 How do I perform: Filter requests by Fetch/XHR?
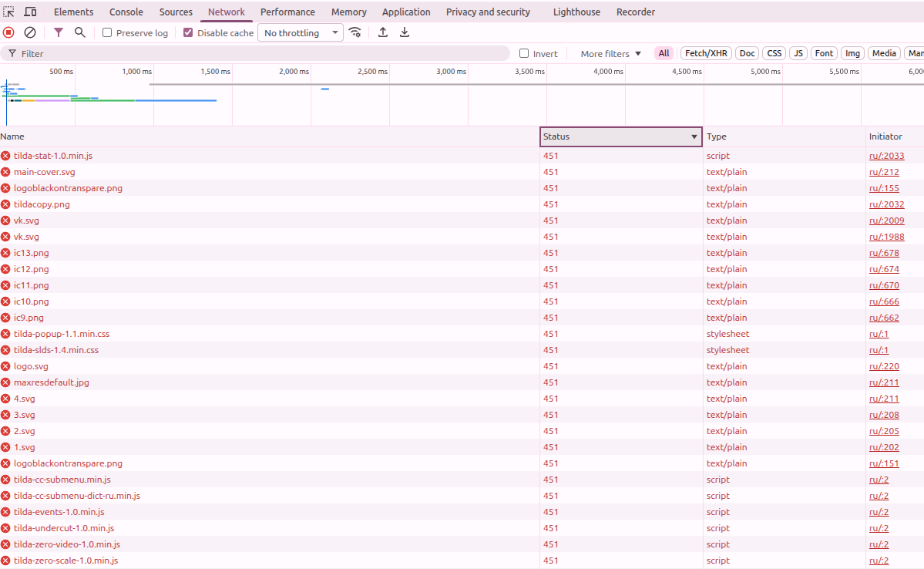point(706,53)
